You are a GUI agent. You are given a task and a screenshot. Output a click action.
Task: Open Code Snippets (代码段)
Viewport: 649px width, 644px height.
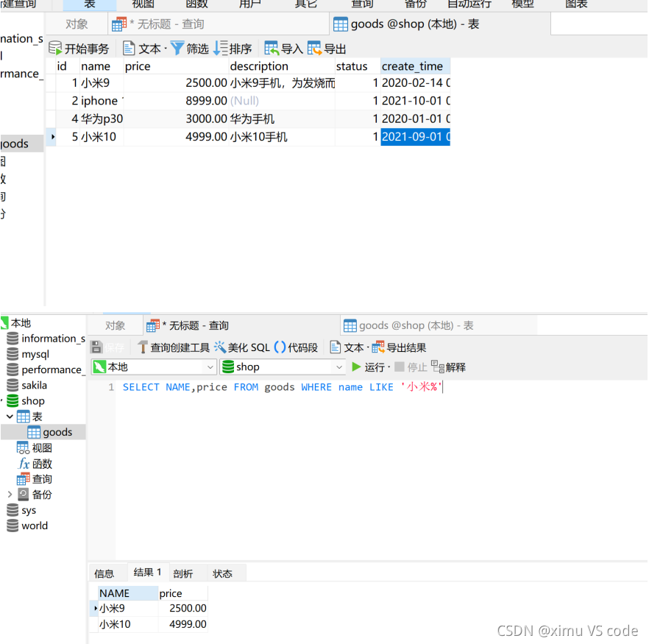[296, 347]
